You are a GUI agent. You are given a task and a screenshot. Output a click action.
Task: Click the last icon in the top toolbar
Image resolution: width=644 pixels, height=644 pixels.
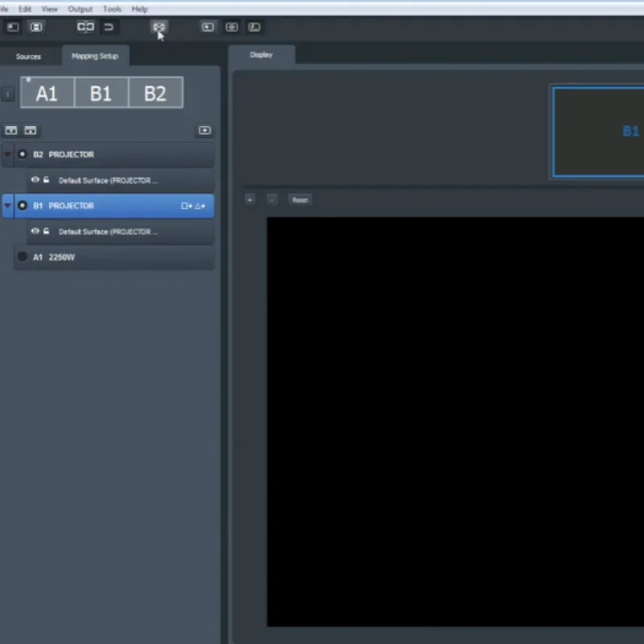click(254, 27)
